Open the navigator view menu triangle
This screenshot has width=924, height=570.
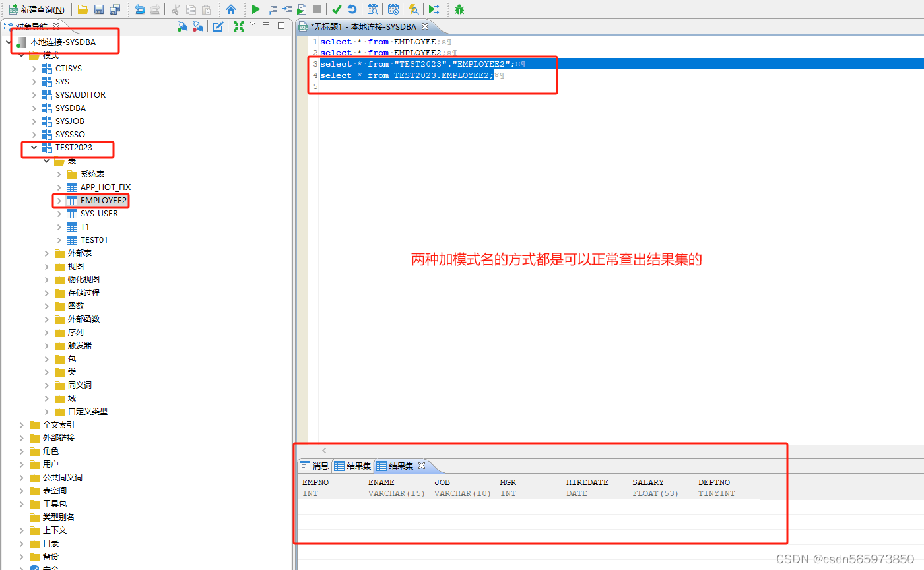pyautogui.click(x=253, y=24)
